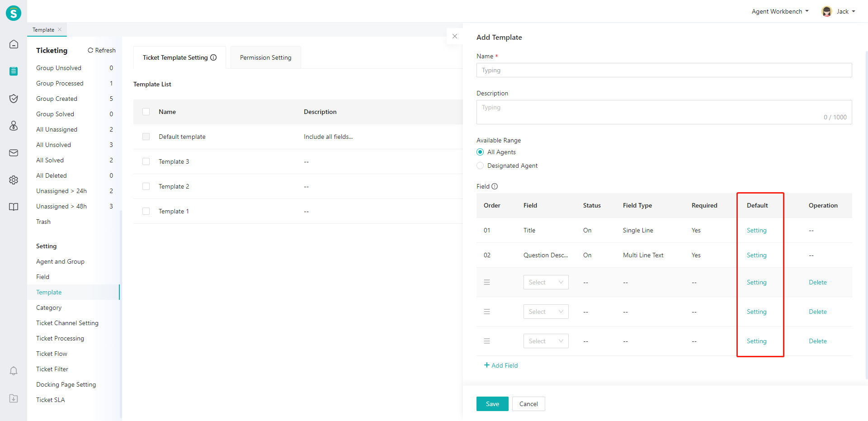Open the Jack user menu dropdown

click(846, 11)
